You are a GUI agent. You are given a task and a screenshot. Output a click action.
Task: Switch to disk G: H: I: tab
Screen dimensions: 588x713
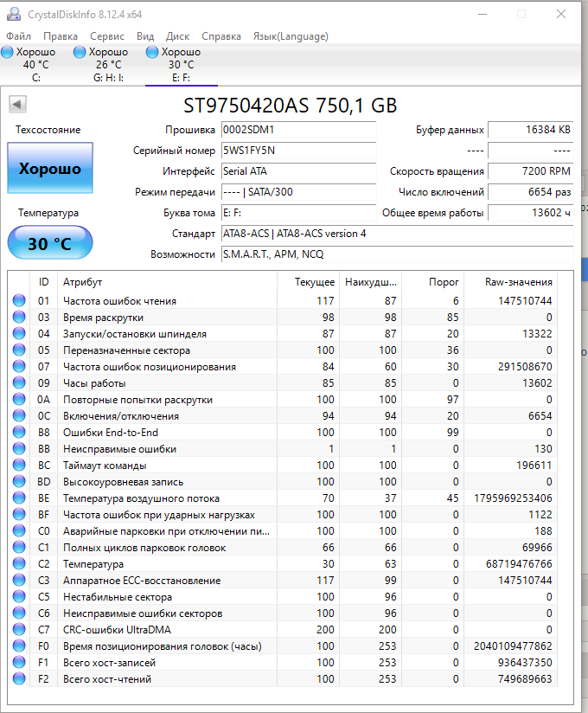[108, 65]
